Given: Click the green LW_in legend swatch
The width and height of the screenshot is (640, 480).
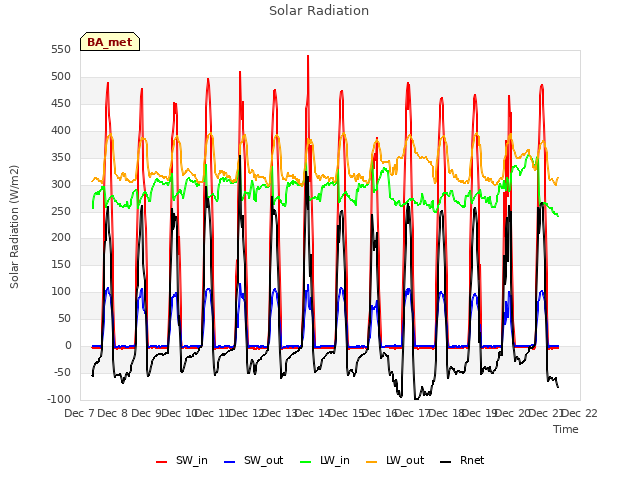Looking at the screenshot, I should click(306, 462).
